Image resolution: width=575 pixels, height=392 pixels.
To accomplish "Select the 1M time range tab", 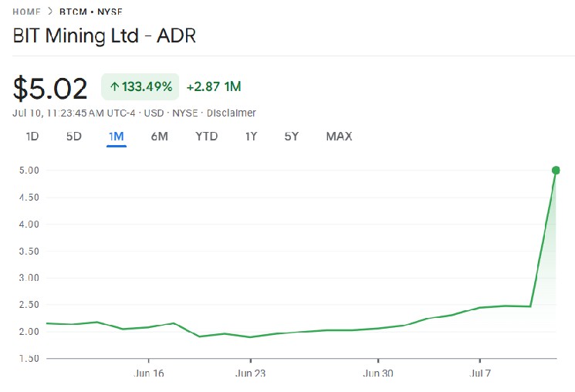I will [x=117, y=137].
